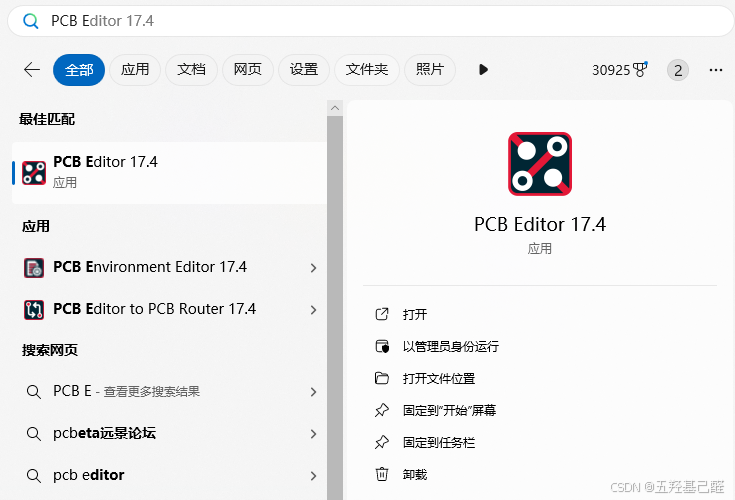Switch to the 应用 filter tab
This screenshot has width=735, height=500.
[135, 70]
